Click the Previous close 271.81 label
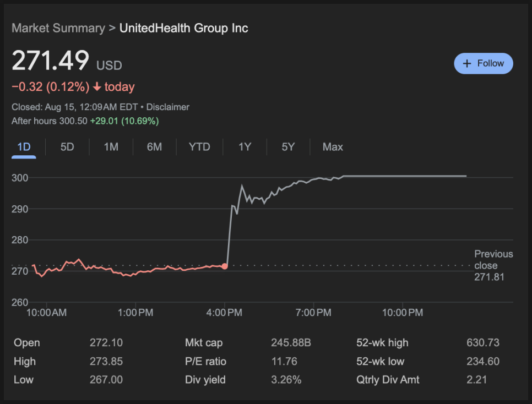 coord(493,266)
